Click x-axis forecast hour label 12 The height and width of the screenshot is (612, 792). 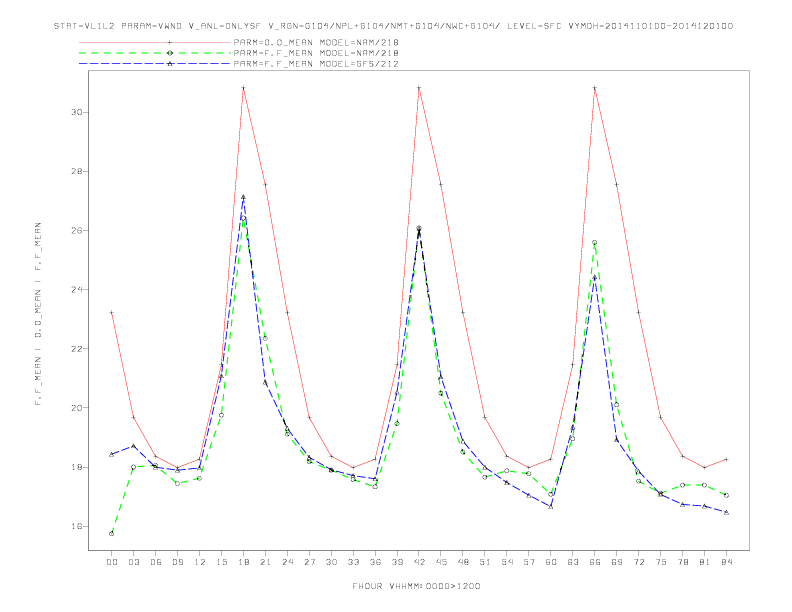pyautogui.click(x=200, y=562)
